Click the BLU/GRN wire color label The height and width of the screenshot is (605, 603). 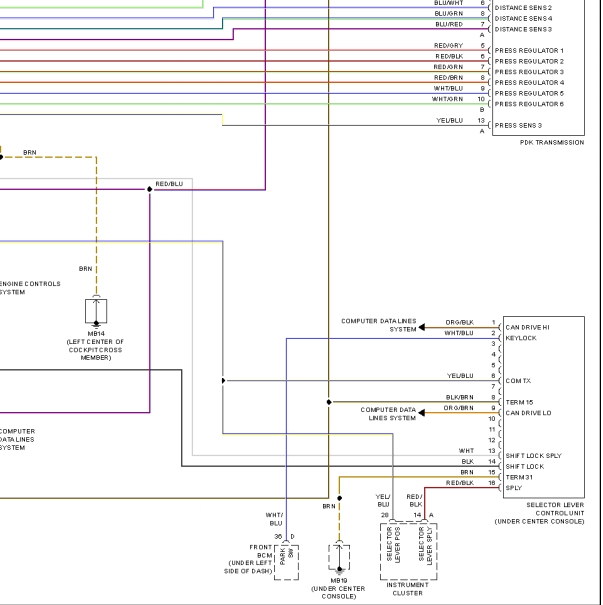[449, 14]
